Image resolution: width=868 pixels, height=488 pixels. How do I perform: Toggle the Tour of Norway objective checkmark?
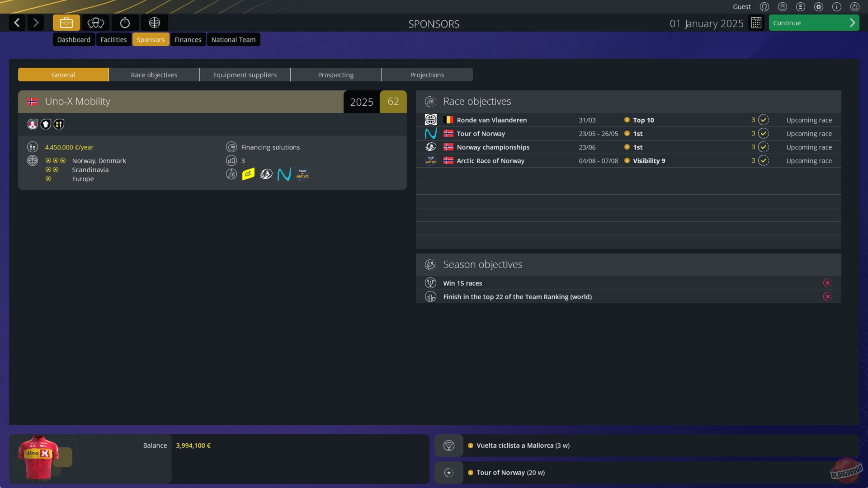tap(764, 133)
